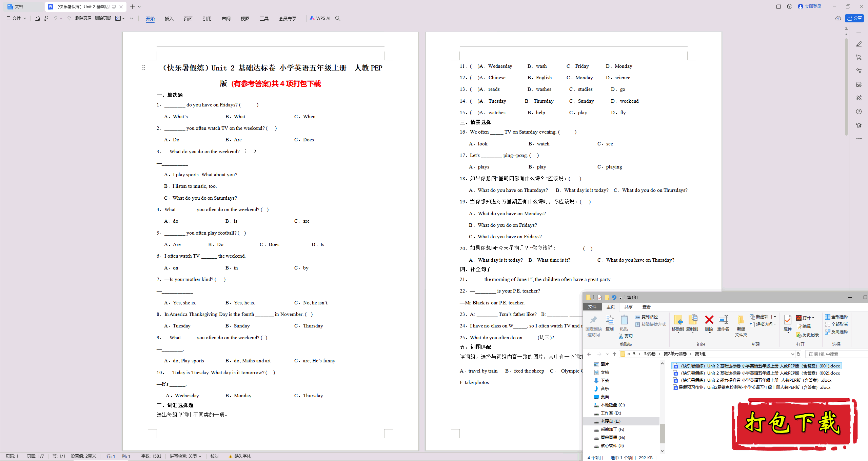
Task: Open the Page tab in WPS
Action: pyautogui.click(x=188, y=19)
